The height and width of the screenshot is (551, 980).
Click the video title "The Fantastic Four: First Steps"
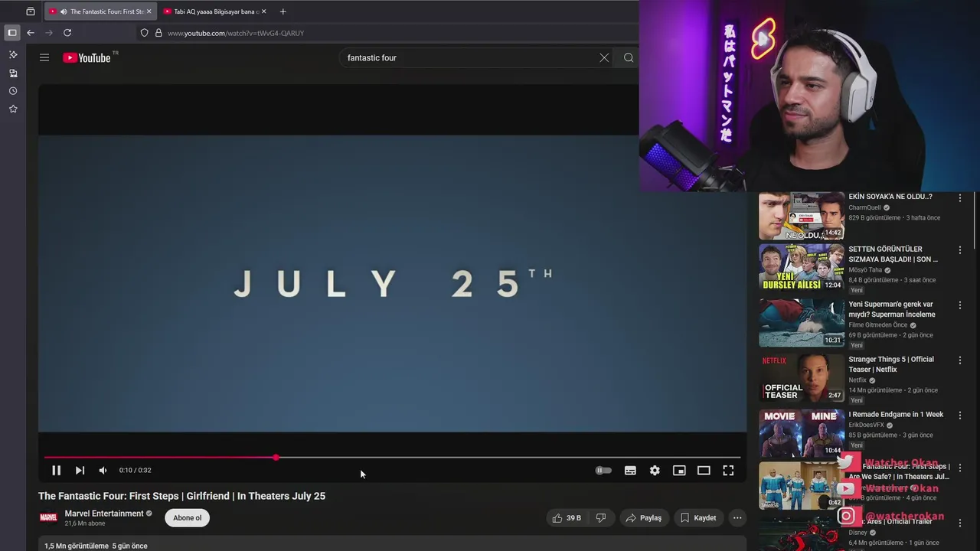[182, 496]
